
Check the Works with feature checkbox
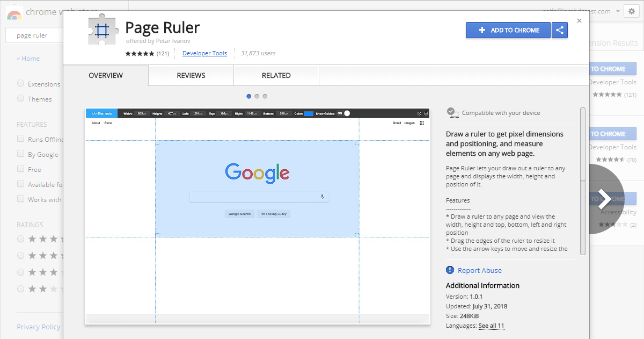(x=20, y=199)
